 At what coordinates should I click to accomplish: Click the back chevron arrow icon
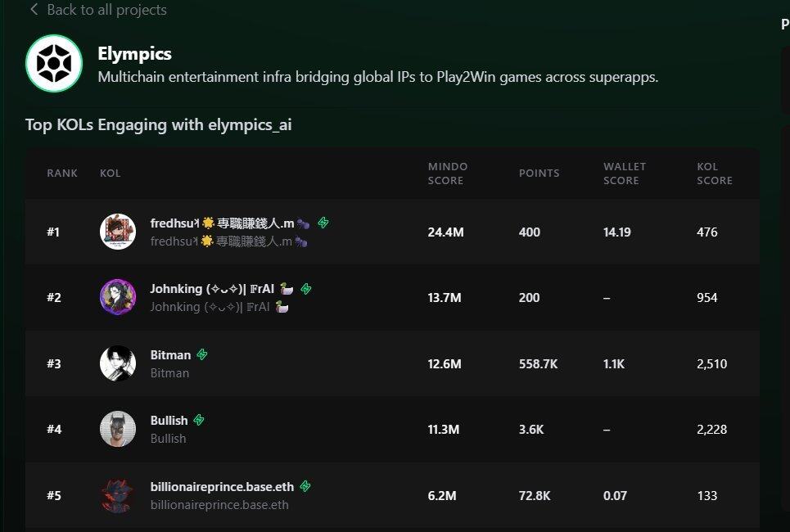34,9
